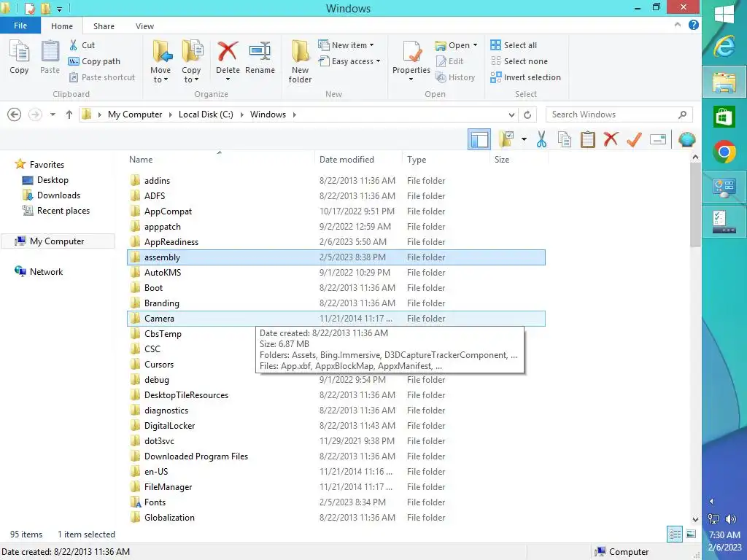
Task: Switch to the Share ribbon tab
Action: pyautogui.click(x=104, y=26)
